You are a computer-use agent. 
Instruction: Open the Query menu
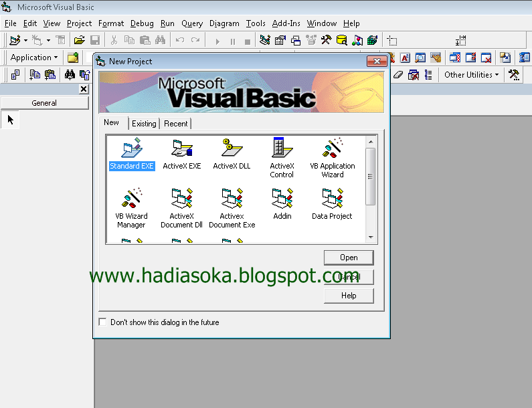coord(191,23)
